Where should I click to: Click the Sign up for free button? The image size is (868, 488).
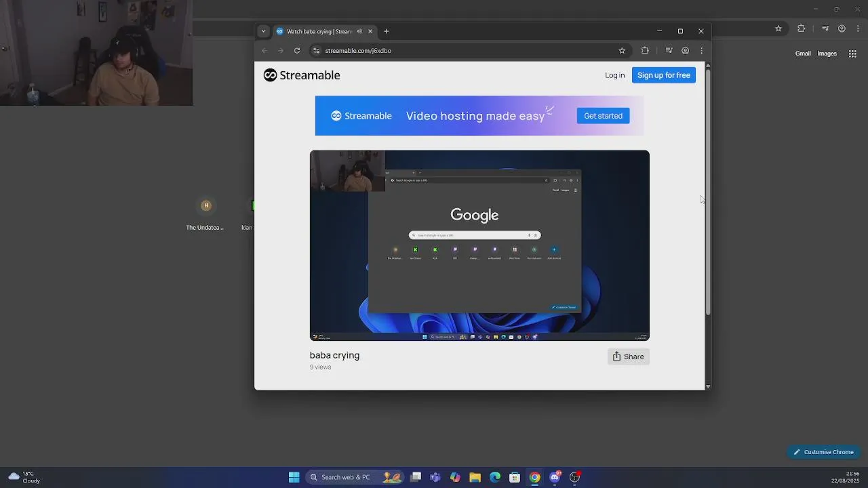coord(664,75)
